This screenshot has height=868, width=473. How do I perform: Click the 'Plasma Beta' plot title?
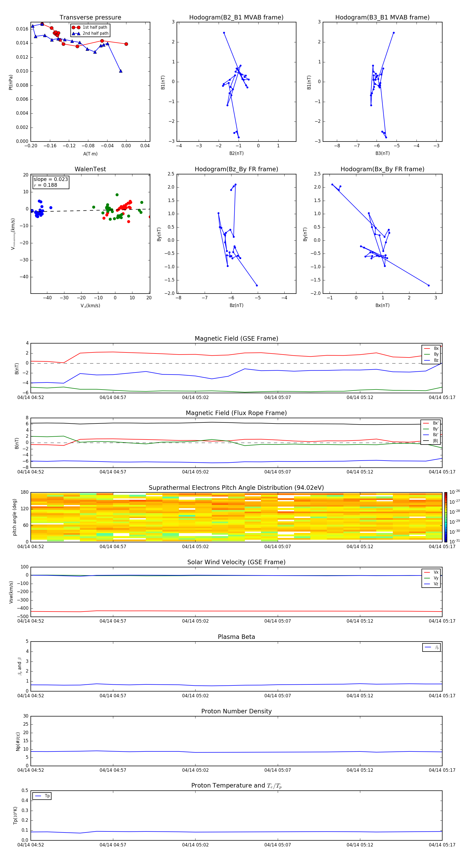(236, 637)
